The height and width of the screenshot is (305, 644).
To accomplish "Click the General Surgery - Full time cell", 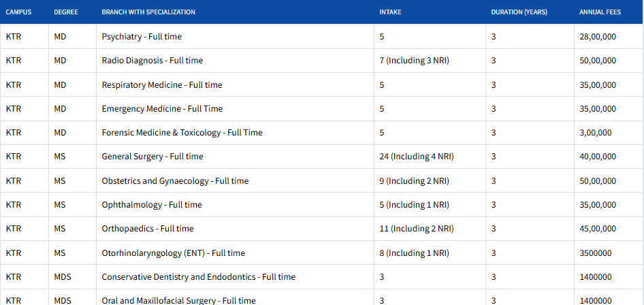I will coord(152,157).
